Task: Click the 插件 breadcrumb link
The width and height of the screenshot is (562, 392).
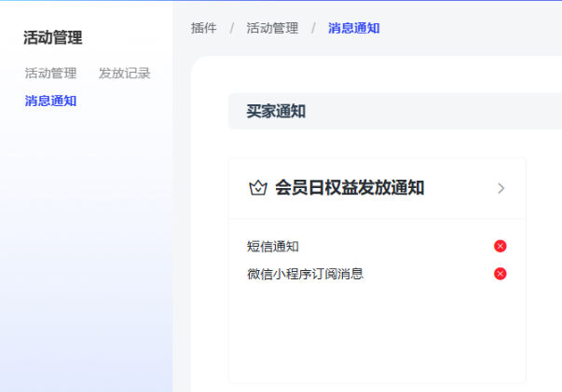Action: tap(204, 28)
